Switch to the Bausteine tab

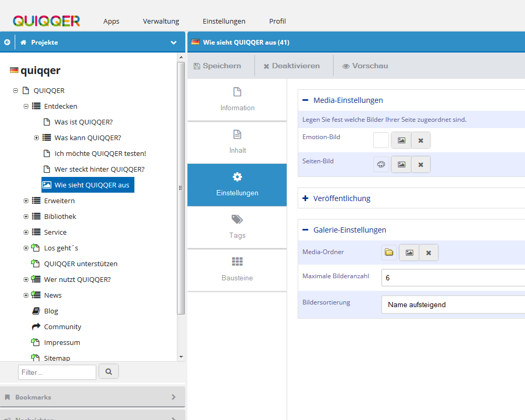[x=237, y=270]
